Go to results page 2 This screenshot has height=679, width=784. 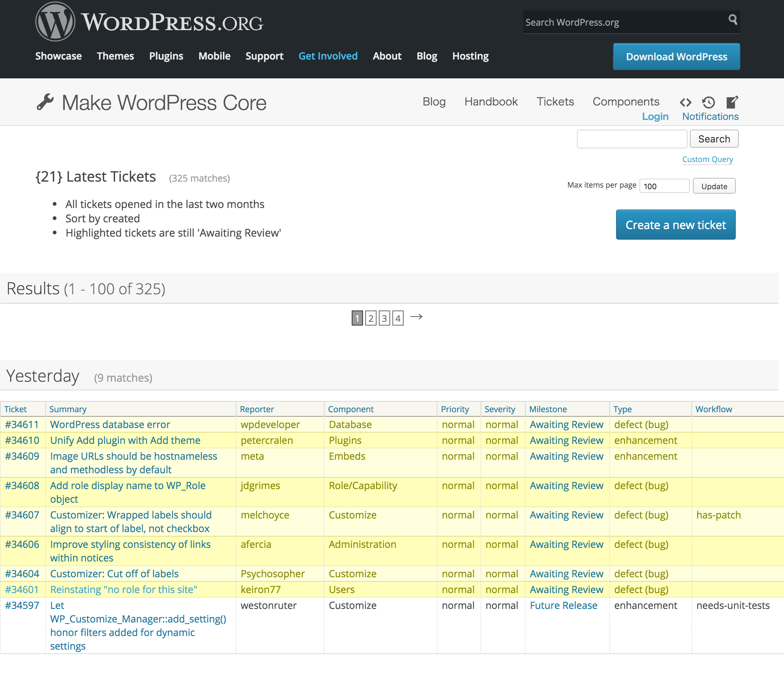coord(371,318)
